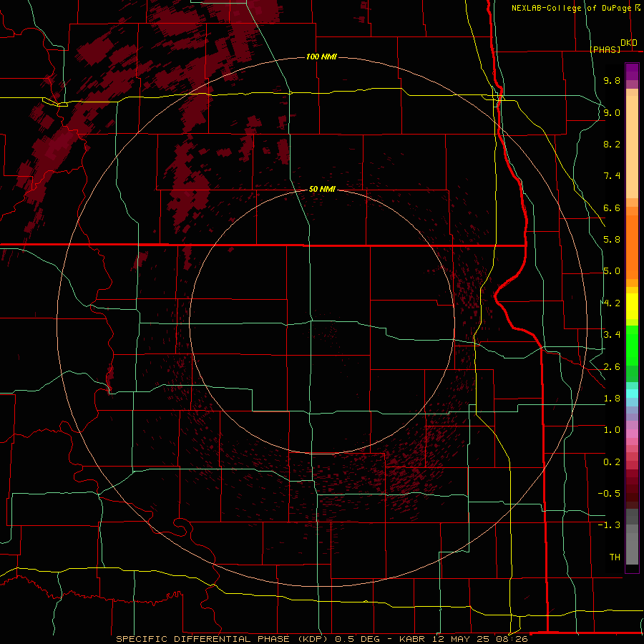Click the 5.0 value on the color scale

point(612,271)
